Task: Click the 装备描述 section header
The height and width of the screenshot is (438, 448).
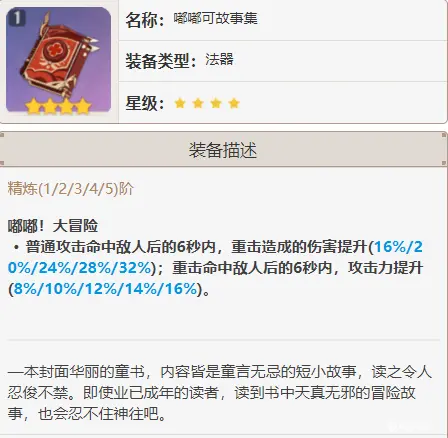Action: click(223, 150)
